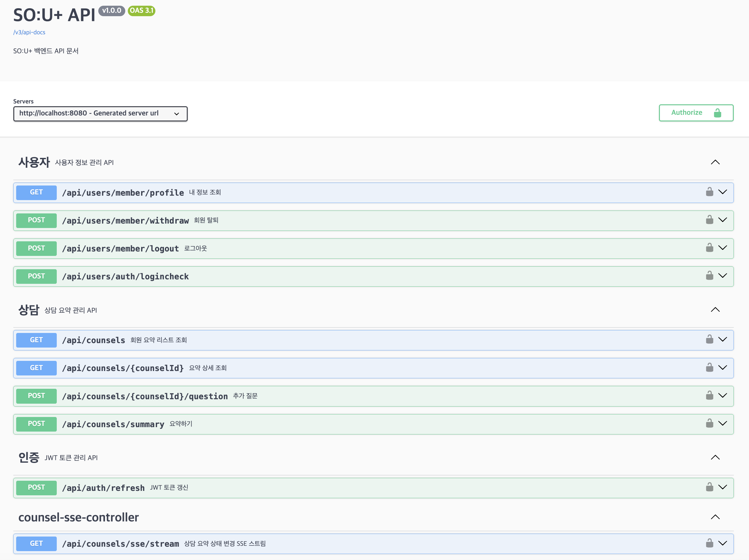
Task: Collapse counsel-sse-controller section chevron
Action: click(x=715, y=517)
